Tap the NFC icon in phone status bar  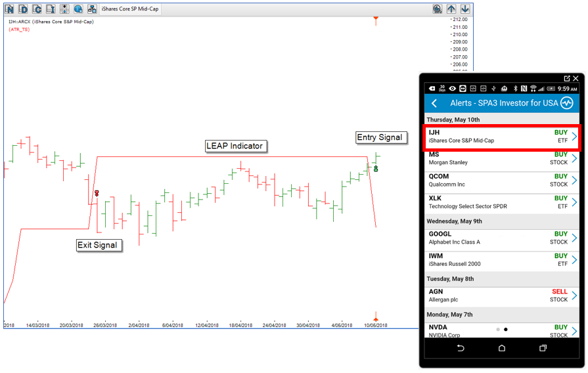(524, 89)
